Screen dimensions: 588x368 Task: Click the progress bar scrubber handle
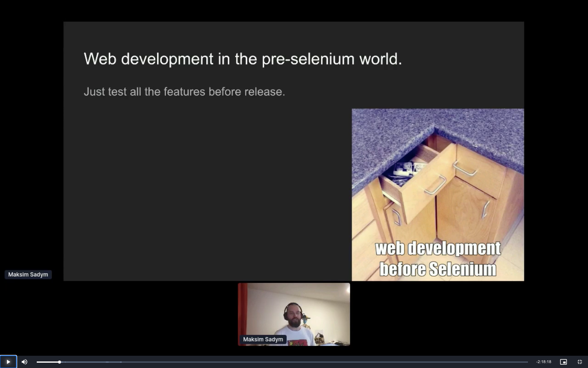click(60, 362)
